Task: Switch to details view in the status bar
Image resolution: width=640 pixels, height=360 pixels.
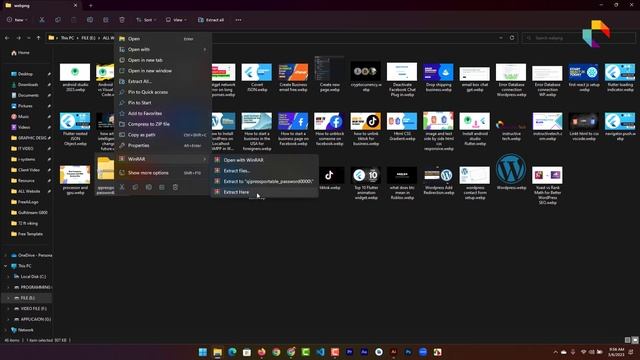Action: click(x=627, y=340)
